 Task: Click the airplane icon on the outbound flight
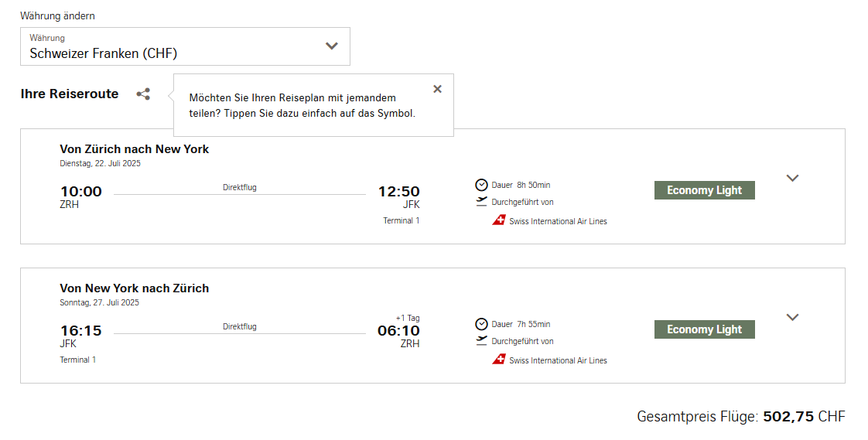[x=482, y=202]
